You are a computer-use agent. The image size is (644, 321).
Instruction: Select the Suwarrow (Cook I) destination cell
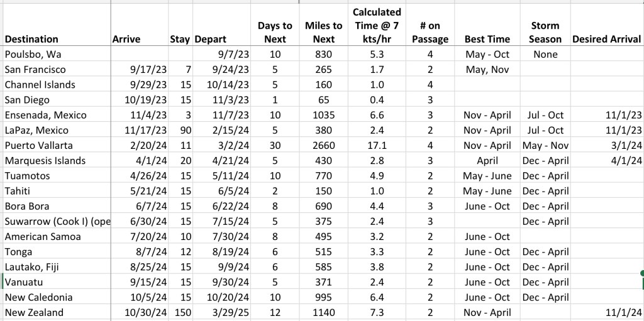click(57, 221)
